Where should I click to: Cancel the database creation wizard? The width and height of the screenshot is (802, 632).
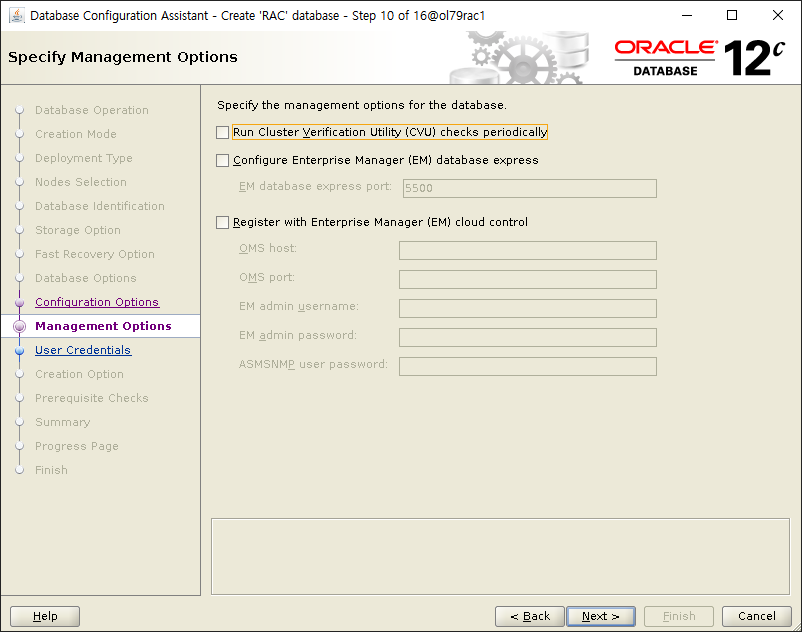[x=756, y=616]
